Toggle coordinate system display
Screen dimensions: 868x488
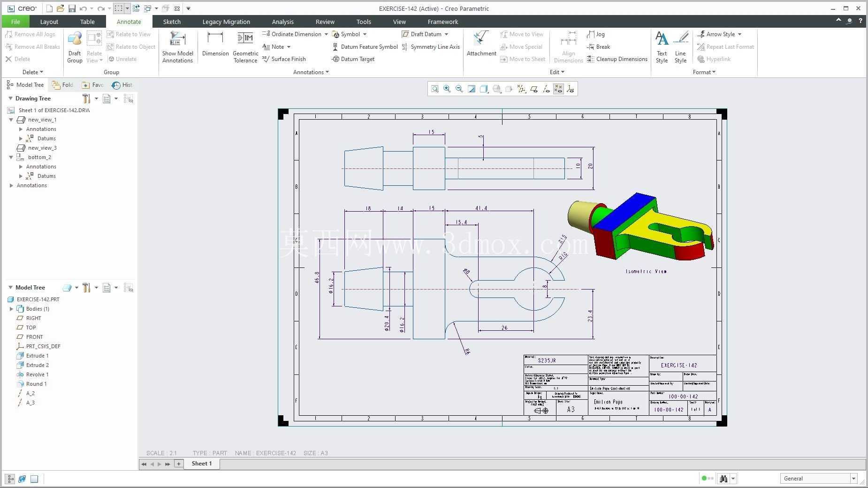click(571, 89)
